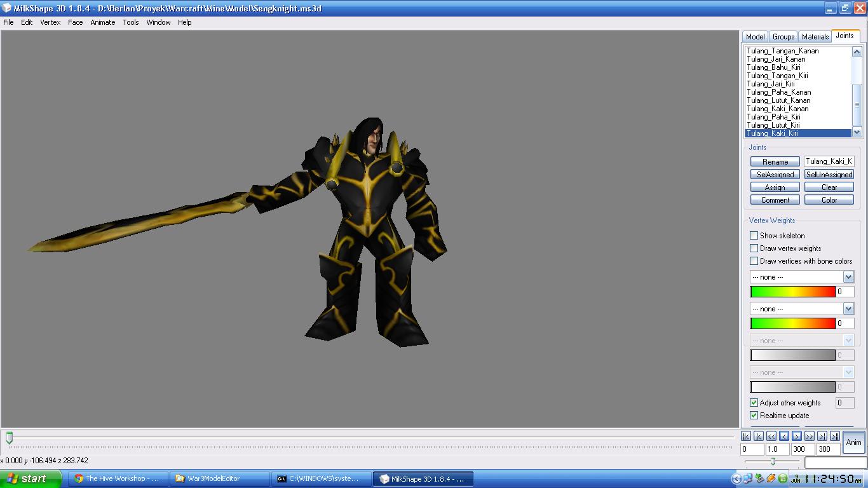Click the Comment button
The height and width of the screenshot is (488, 868).
(775, 200)
